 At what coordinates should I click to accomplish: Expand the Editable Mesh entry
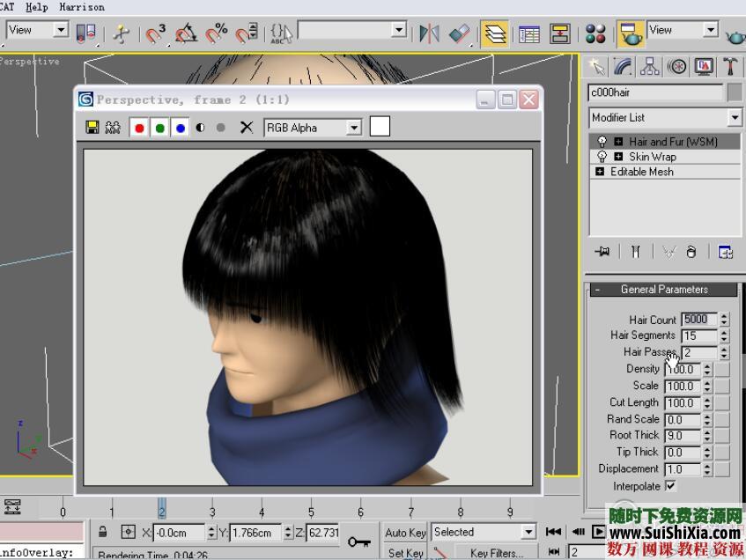tap(602, 171)
